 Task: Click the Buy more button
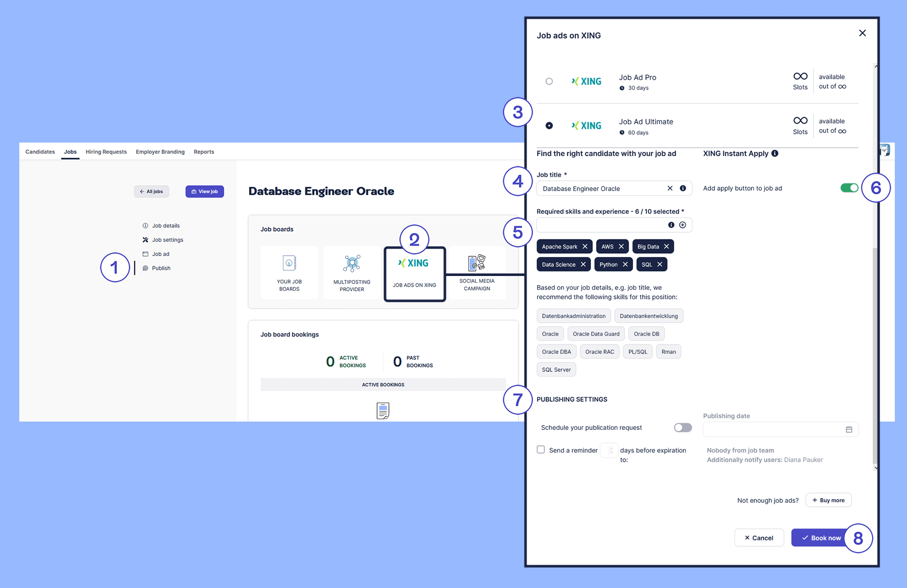pyautogui.click(x=828, y=500)
